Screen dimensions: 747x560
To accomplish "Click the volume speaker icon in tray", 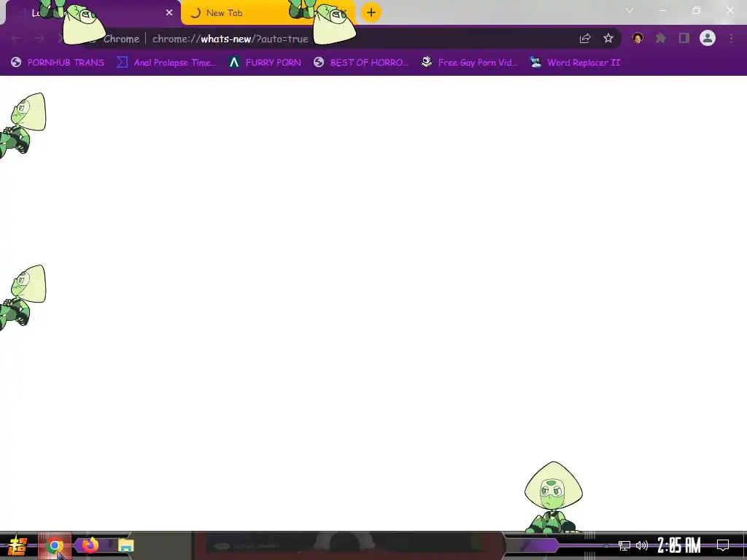I will 642,545.
